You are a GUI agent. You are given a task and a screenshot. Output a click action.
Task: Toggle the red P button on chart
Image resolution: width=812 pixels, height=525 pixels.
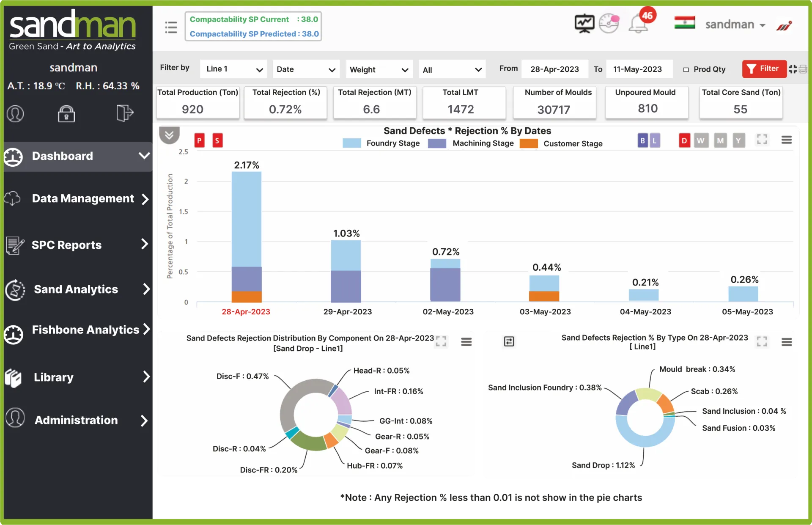point(199,140)
